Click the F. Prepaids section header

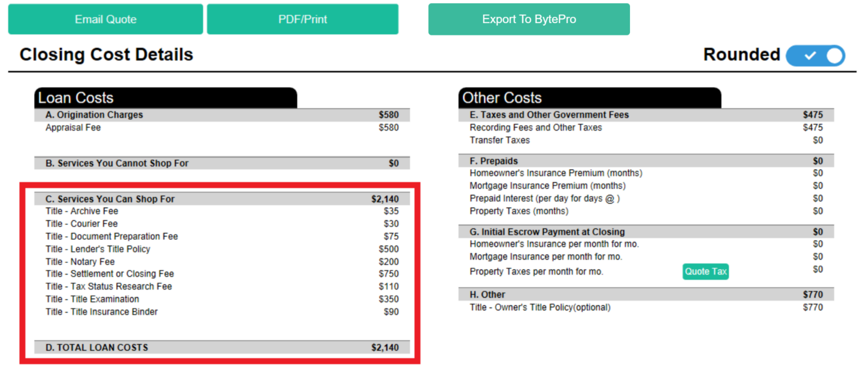[x=646, y=161]
